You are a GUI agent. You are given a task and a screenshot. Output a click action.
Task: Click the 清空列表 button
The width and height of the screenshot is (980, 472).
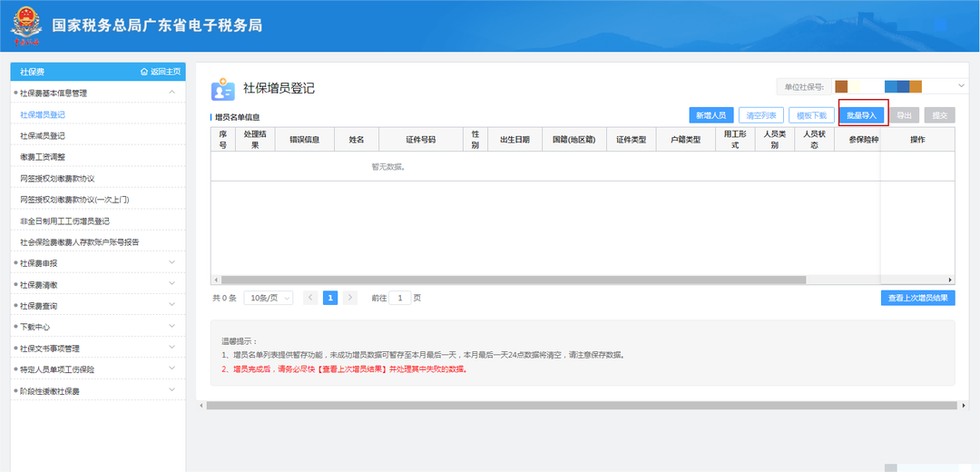click(x=760, y=115)
